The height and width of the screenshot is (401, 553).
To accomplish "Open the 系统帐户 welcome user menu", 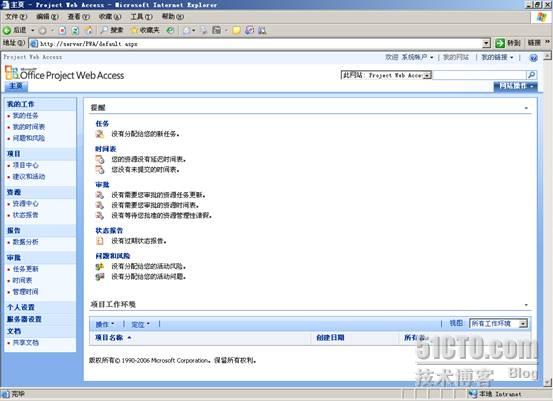I will click(x=417, y=57).
